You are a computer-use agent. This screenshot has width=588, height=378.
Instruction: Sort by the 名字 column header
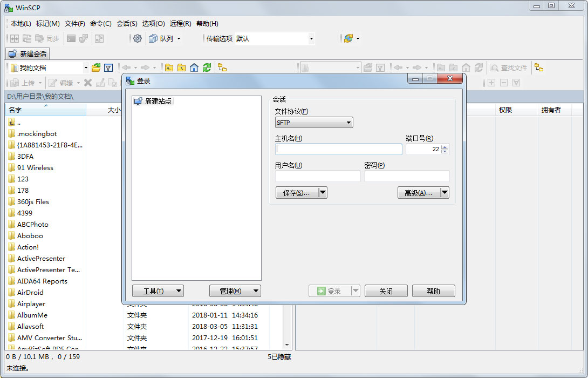46,110
